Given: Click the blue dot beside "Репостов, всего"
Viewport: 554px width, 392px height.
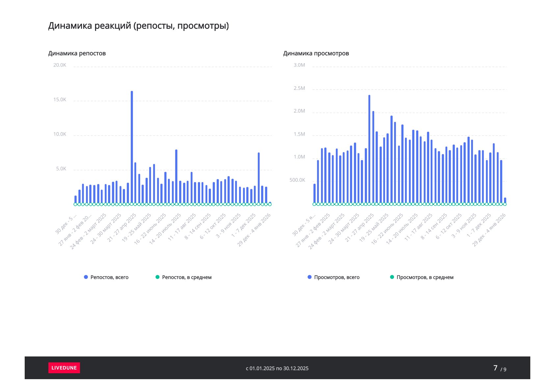Looking at the screenshot, I should point(86,277).
